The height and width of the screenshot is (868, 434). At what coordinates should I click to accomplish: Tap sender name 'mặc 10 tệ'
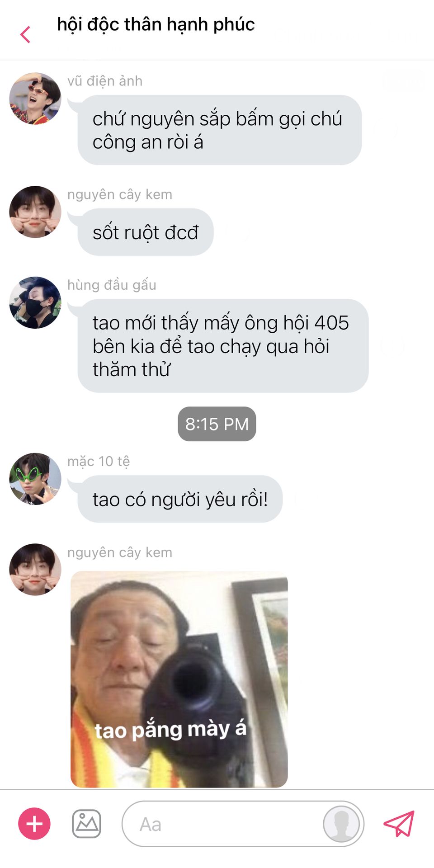(99, 462)
